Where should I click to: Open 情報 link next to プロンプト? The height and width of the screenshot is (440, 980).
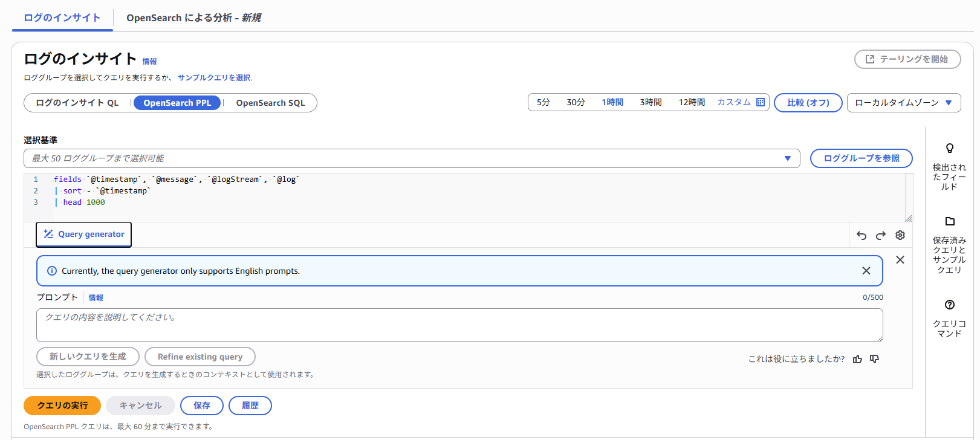[96, 297]
